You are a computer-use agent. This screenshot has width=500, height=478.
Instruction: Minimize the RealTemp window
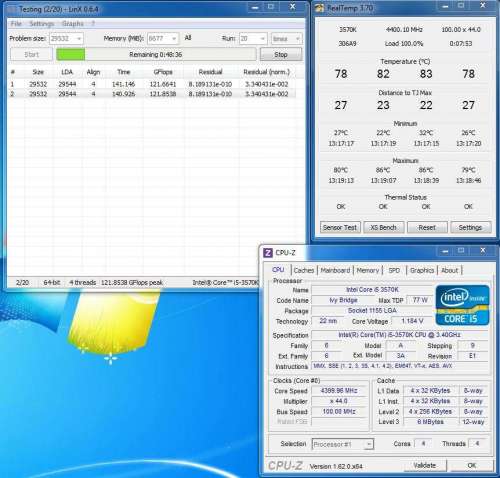pos(445,6)
